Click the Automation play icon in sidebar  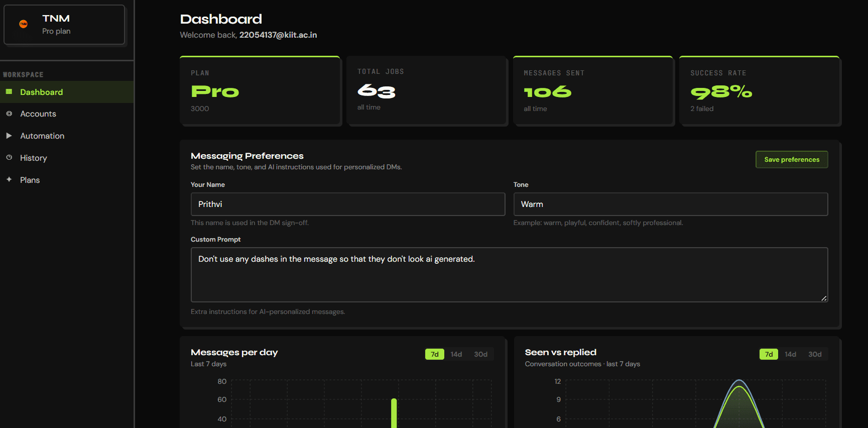(x=9, y=136)
